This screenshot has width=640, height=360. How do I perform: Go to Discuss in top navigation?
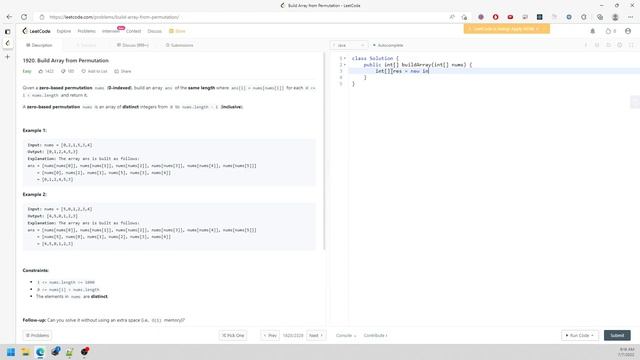[x=154, y=31]
